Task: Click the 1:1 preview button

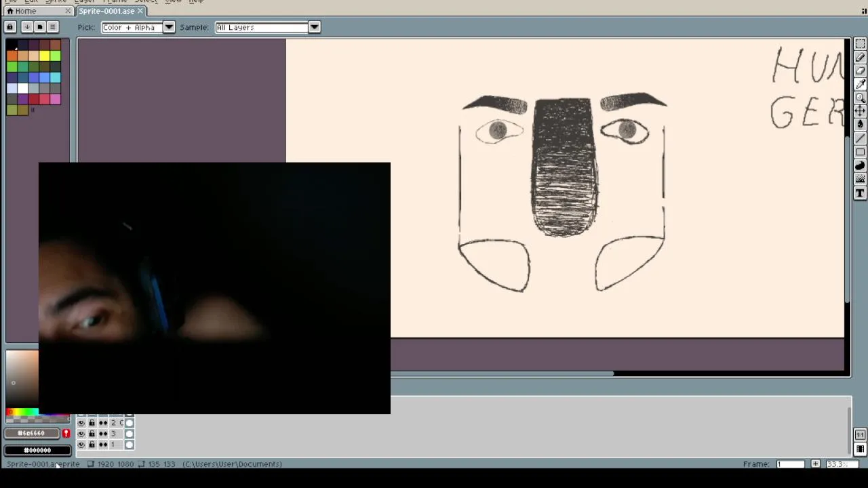Action: coord(860,435)
